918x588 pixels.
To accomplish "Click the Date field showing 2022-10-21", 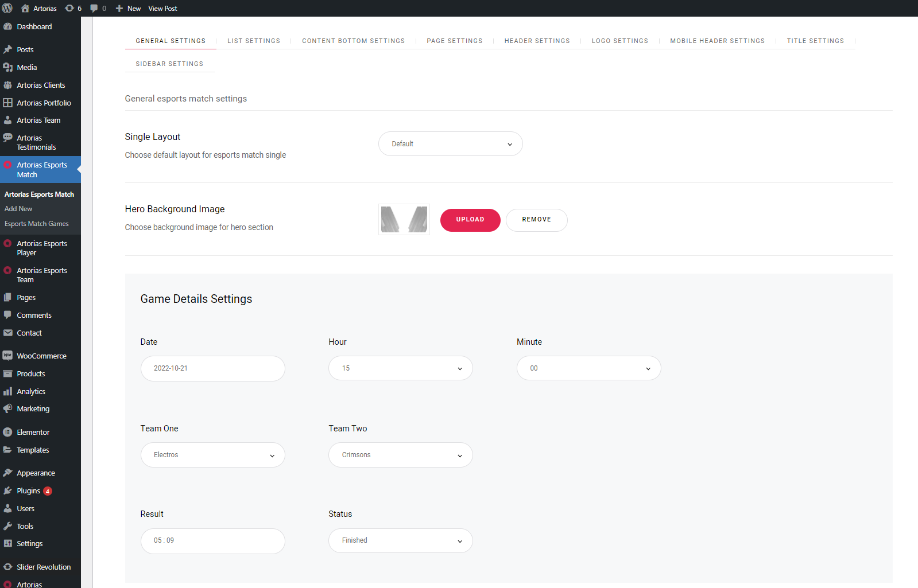I will [213, 368].
